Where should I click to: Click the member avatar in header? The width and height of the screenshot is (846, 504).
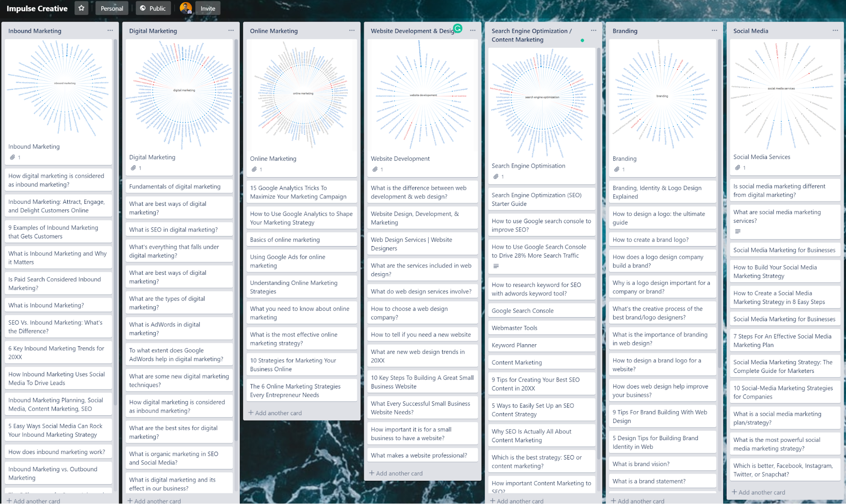click(185, 8)
